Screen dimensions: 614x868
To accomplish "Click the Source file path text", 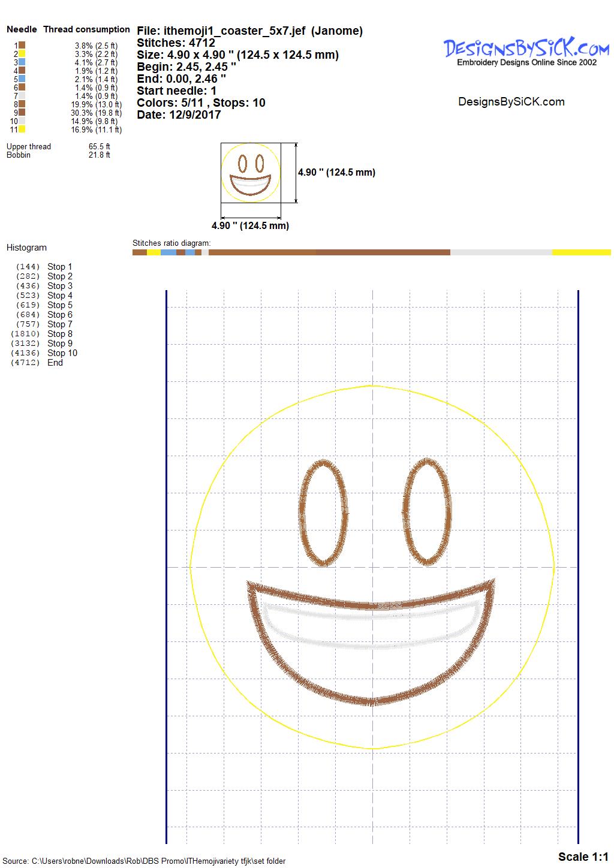I will [144, 861].
